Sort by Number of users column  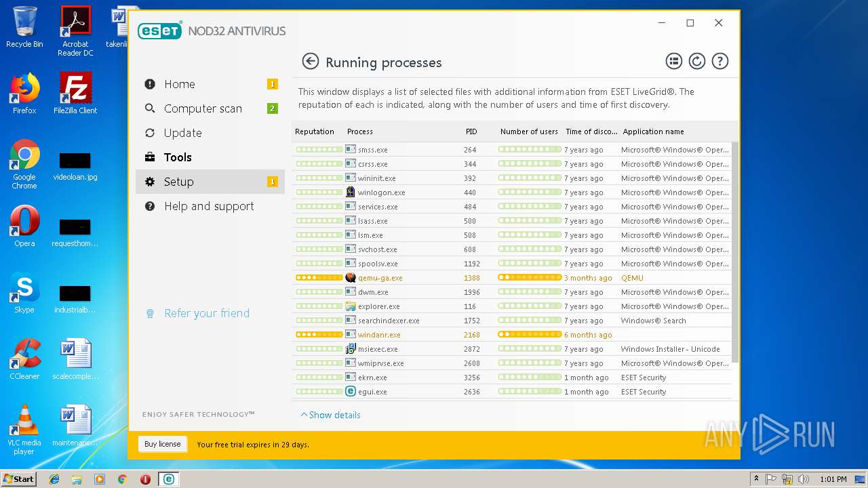pyautogui.click(x=529, y=131)
